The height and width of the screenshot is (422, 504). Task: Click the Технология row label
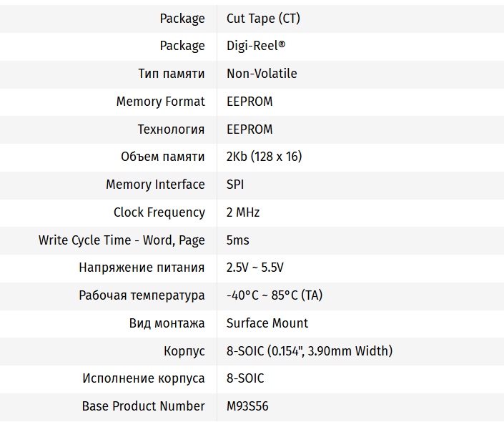coord(171,129)
